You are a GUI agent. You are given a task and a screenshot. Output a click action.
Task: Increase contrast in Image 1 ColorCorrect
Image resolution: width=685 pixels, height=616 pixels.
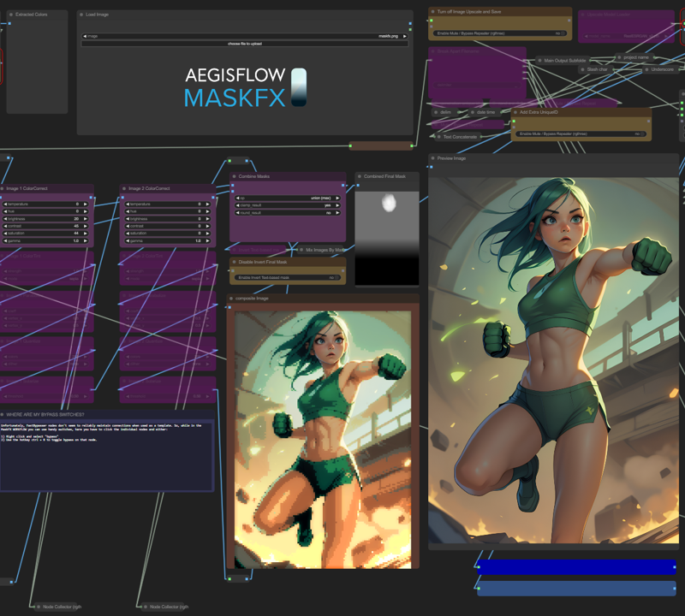[x=85, y=226]
